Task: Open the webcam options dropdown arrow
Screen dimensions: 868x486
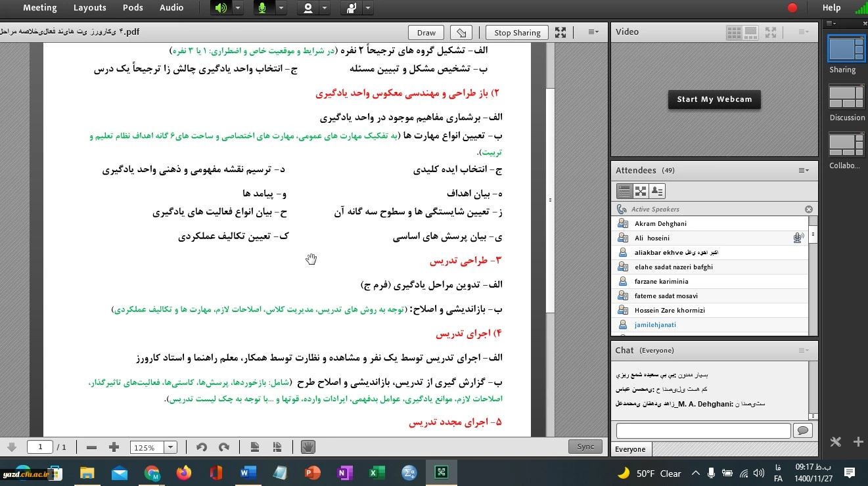Action: pyautogui.click(x=324, y=8)
